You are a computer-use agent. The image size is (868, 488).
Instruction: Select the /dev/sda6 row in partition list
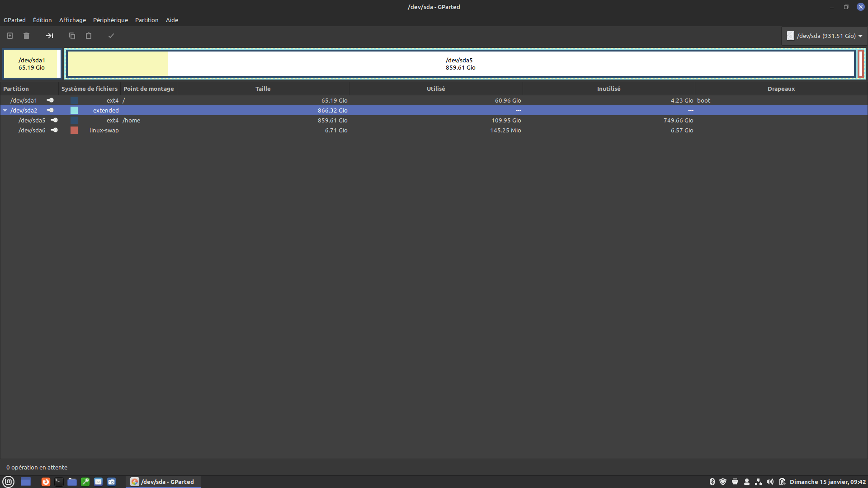click(x=434, y=130)
